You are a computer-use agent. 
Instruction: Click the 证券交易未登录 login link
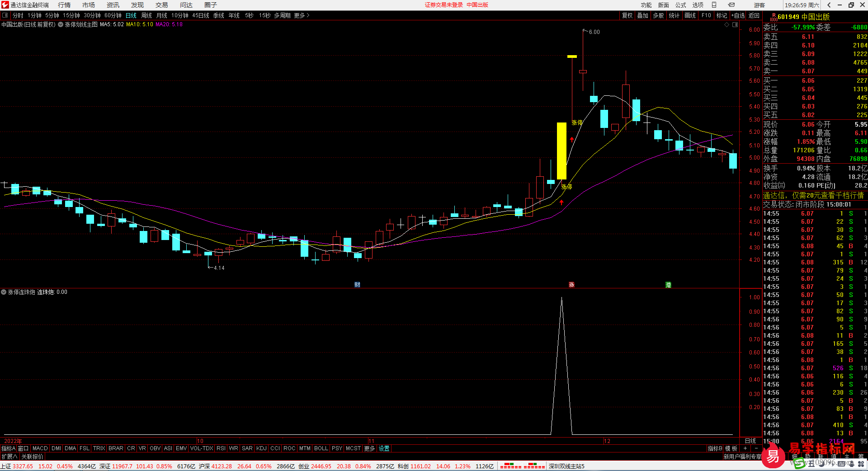tap(444, 5)
